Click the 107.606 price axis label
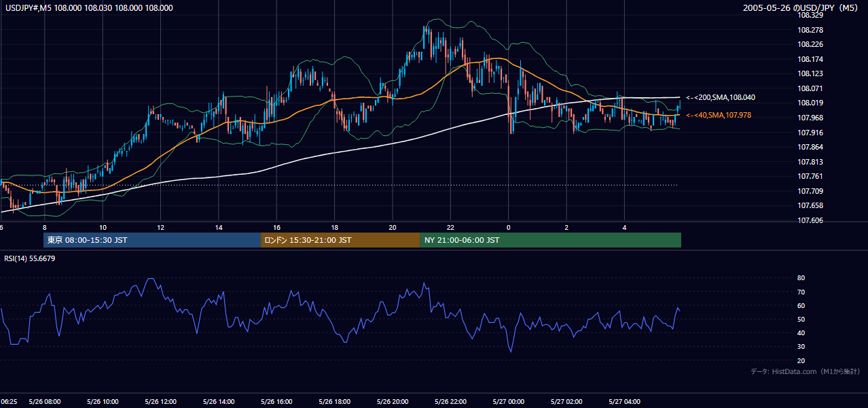 coord(811,220)
